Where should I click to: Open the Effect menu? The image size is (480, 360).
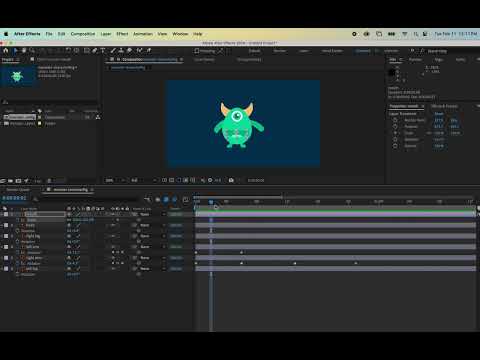pos(122,34)
